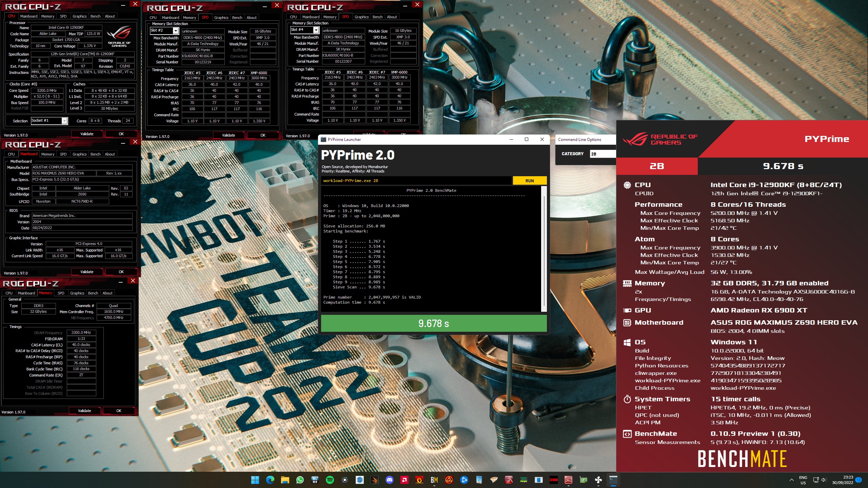Click the PYPrime command line input field
Image resolution: width=868 pixels, height=488 pixels.
pos(416,181)
